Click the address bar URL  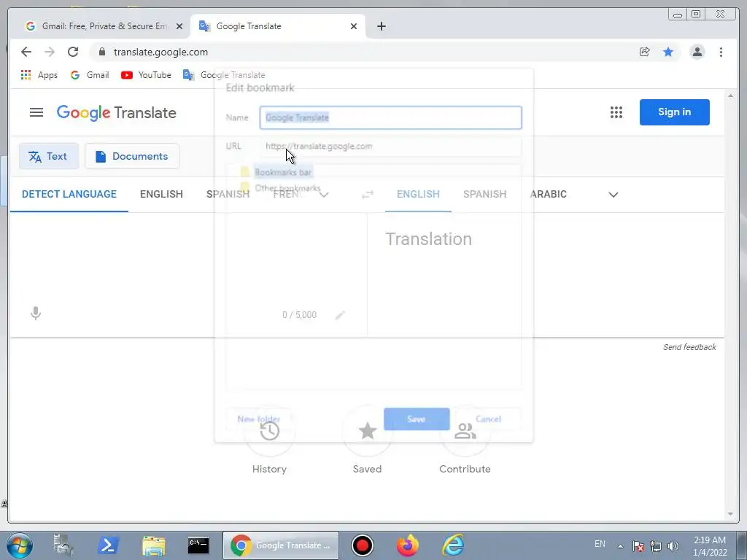(160, 52)
